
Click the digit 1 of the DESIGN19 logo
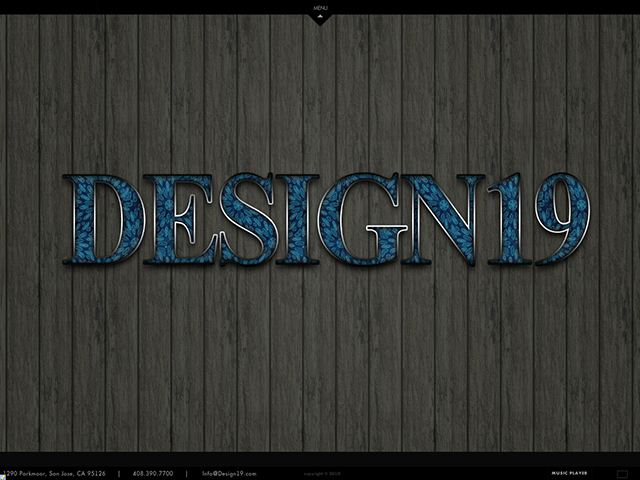pos(507,219)
